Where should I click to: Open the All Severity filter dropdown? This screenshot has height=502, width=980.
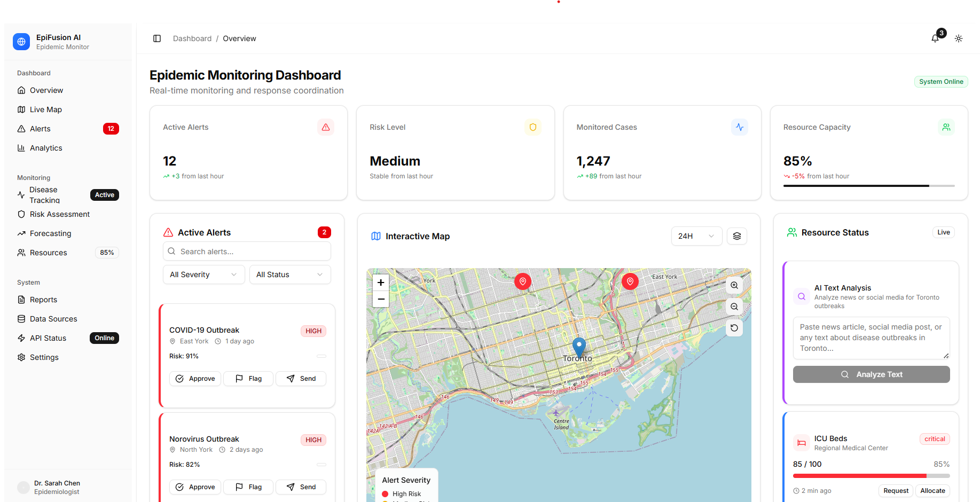point(204,274)
